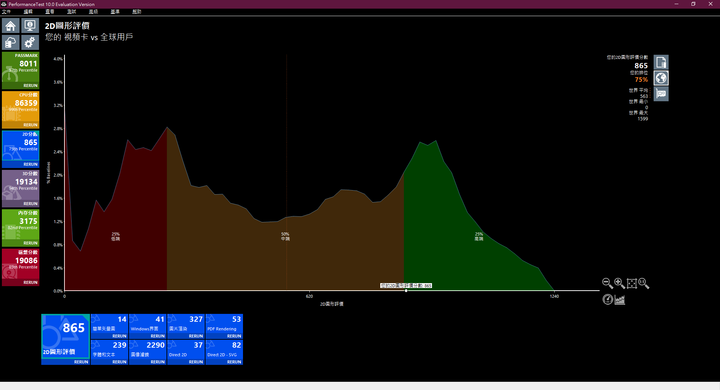Go to the Home screen icon
Image resolution: width=720 pixels, height=390 pixels.
coord(11,26)
